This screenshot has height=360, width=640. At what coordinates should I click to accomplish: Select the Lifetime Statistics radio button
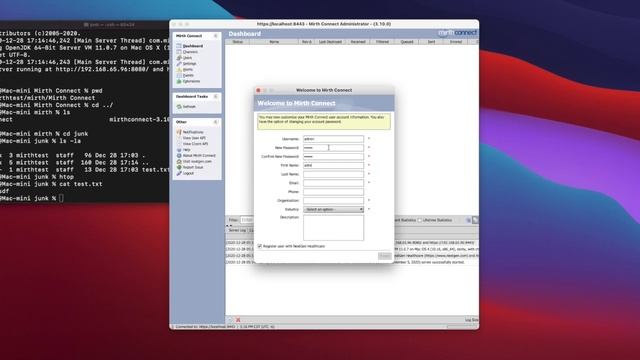(420, 220)
